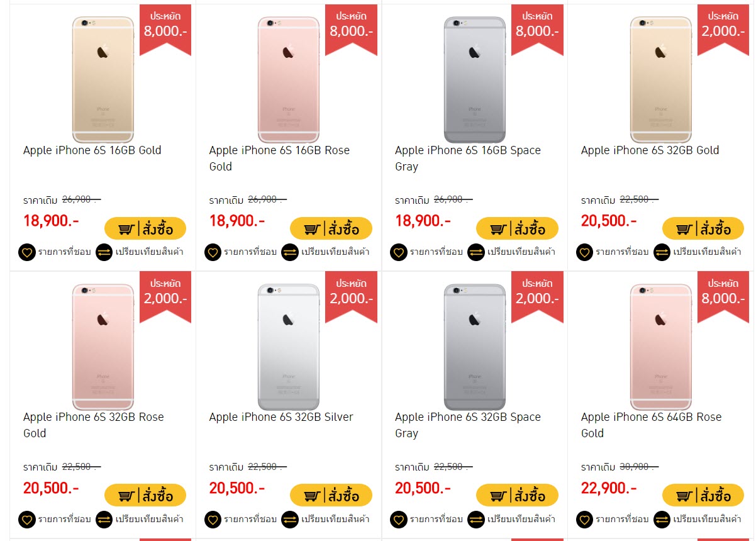Click the iPhone 6S 16GB Gold product image

point(103,80)
